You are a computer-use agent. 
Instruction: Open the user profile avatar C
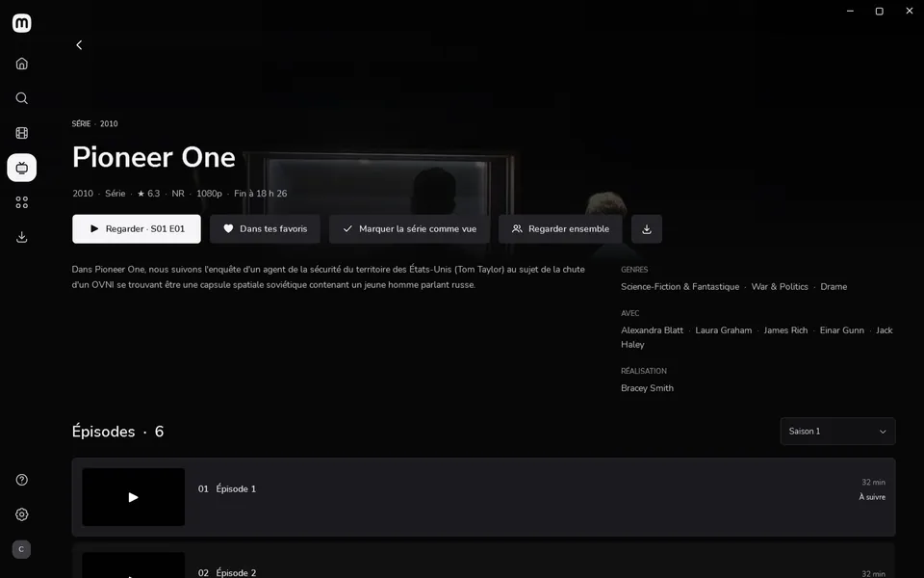tap(21, 549)
